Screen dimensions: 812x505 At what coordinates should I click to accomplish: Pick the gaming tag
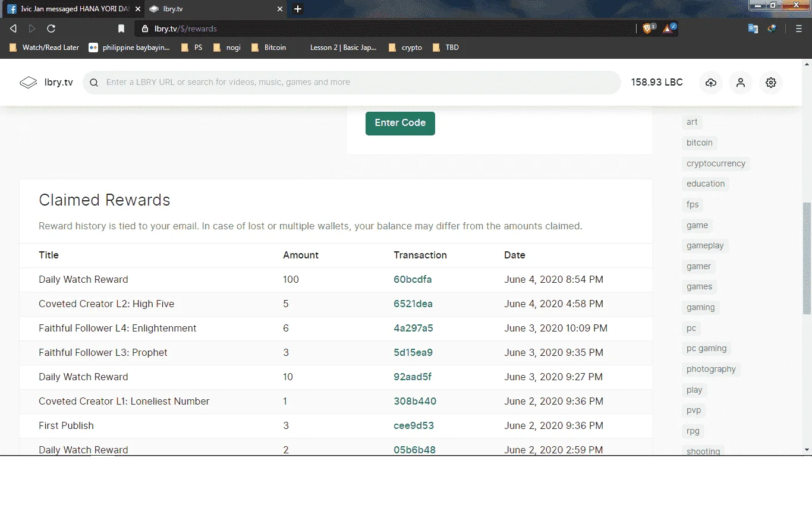[x=701, y=307]
